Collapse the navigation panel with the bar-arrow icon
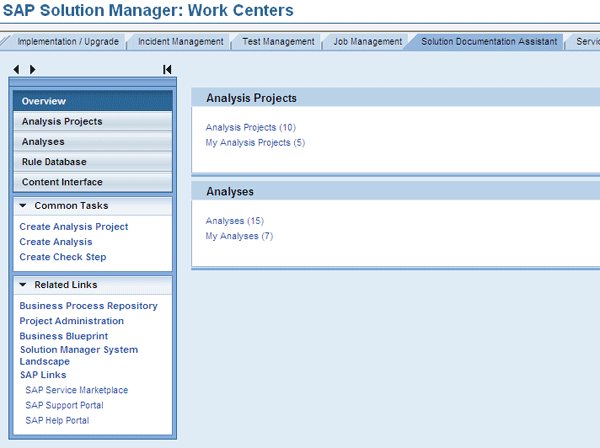The image size is (600, 448). (167, 69)
